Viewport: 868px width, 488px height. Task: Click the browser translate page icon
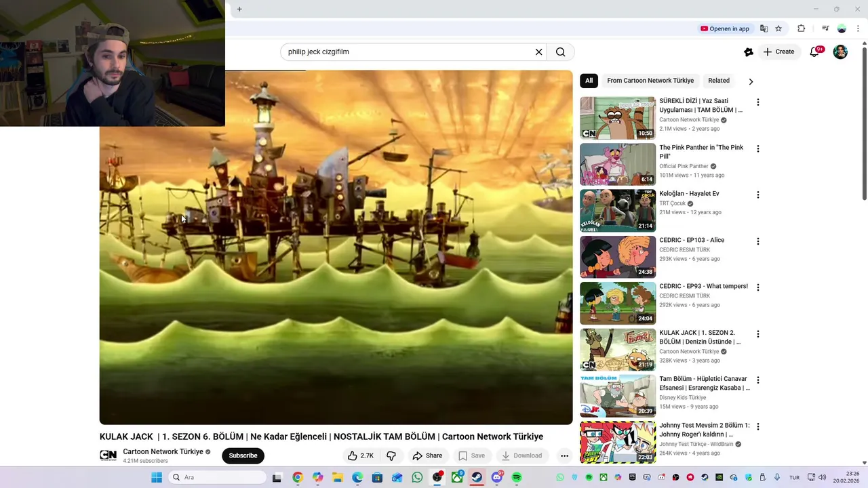pos(764,28)
